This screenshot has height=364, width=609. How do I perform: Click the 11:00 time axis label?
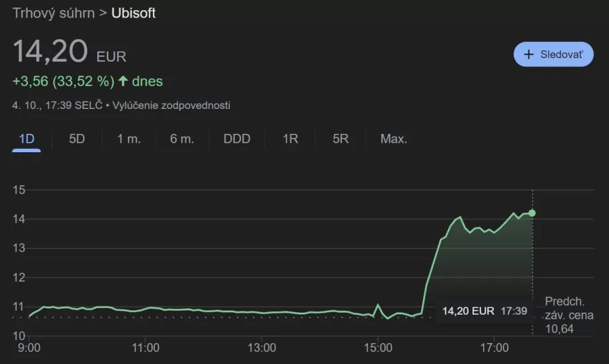click(x=145, y=347)
